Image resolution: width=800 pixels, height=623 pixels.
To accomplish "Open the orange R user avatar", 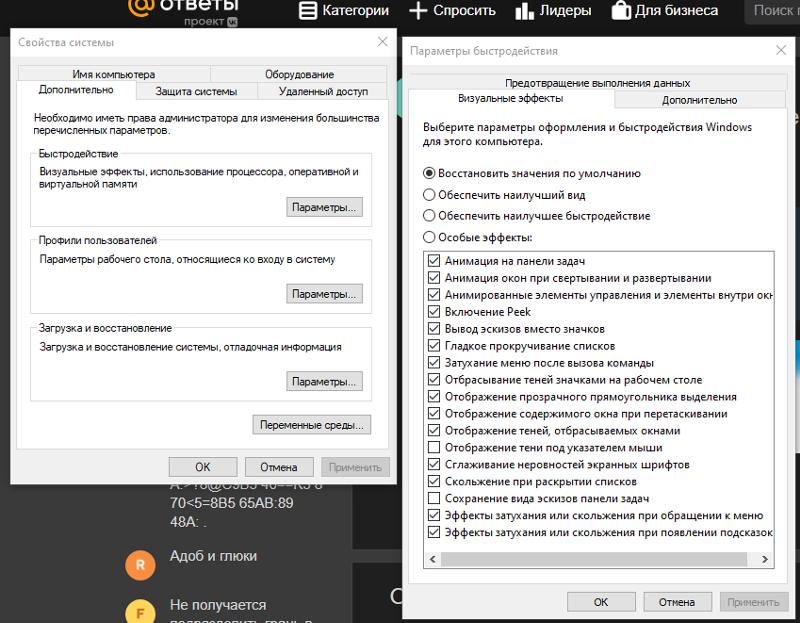I will pos(141,565).
